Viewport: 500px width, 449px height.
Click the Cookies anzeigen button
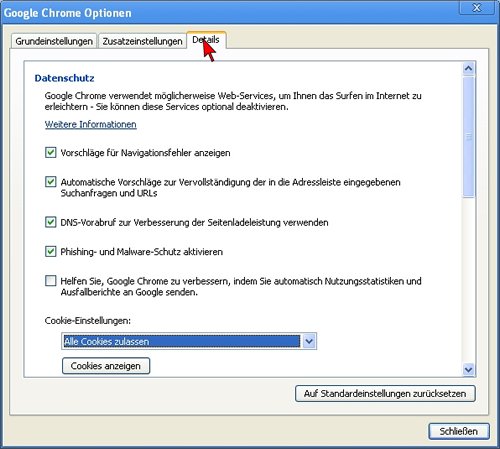click(x=106, y=366)
